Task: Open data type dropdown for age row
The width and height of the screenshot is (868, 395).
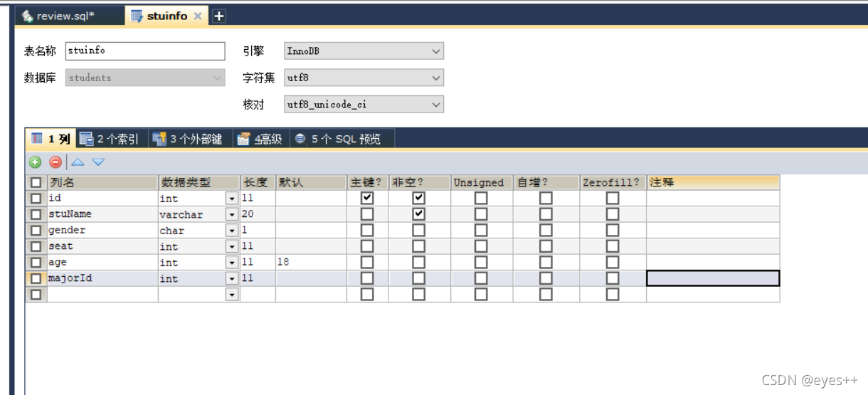Action: (232, 263)
